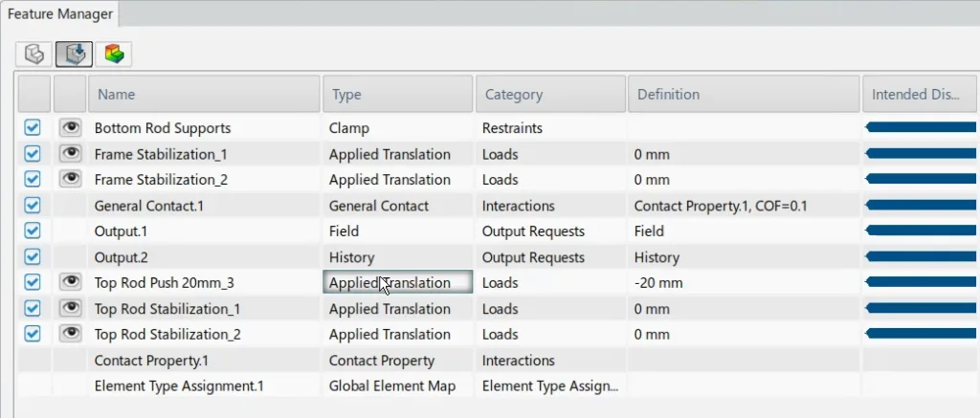Click the blue bar in Output.2 row
This screenshot has width=980, height=418.
click(920, 257)
